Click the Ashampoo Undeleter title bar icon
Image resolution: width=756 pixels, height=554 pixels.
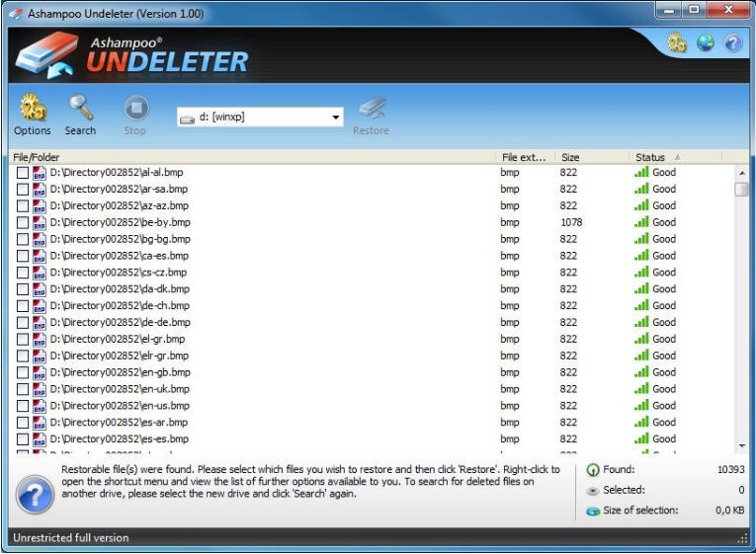click(x=17, y=14)
